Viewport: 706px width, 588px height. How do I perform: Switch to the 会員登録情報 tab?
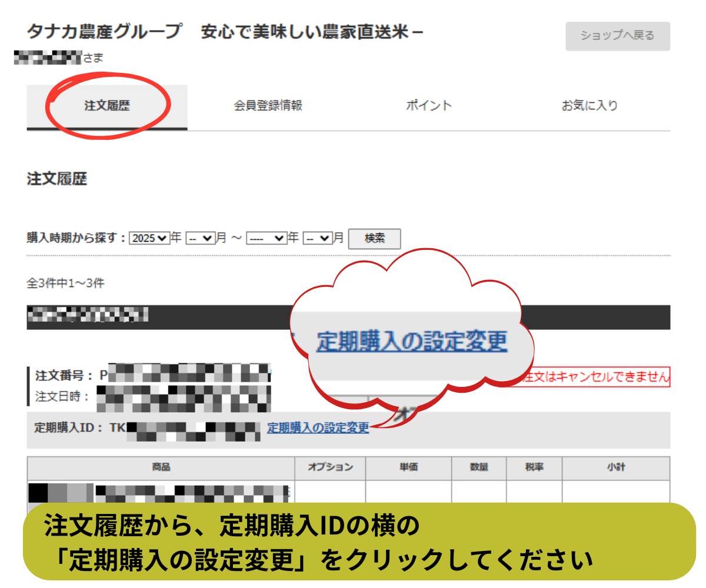tap(268, 106)
